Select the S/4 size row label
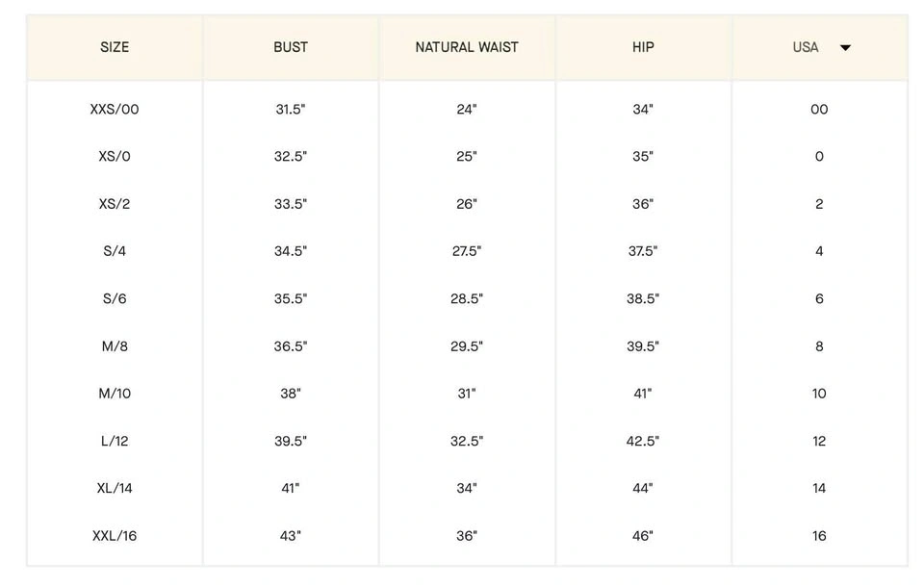Screen dimensions: 924x587 [115, 251]
